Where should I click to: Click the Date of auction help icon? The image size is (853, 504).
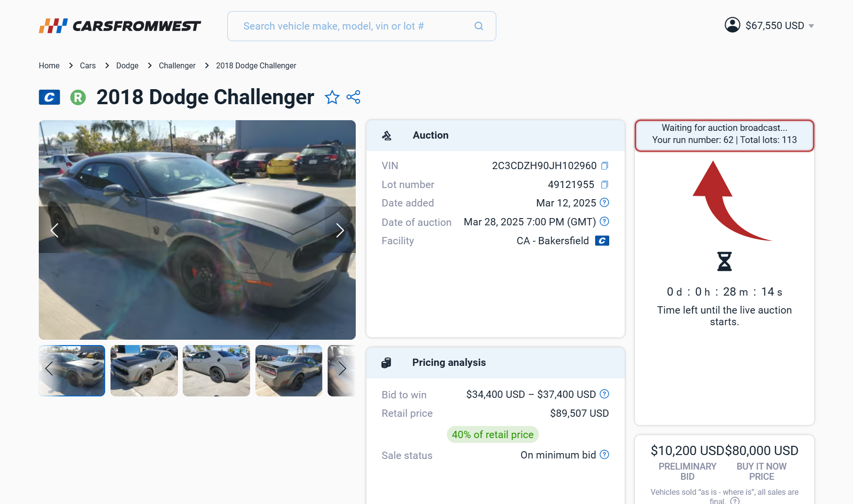click(604, 221)
